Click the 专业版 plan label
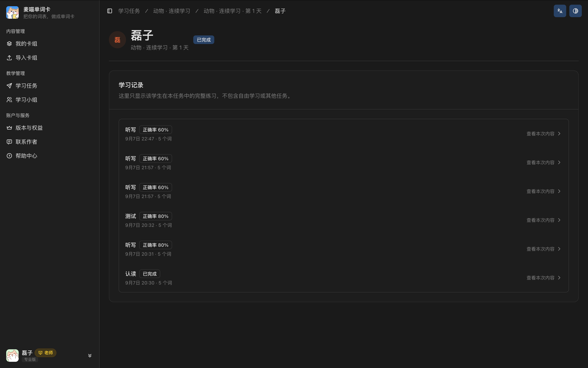The width and height of the screenshot is (588, 368). coord(30,359)
